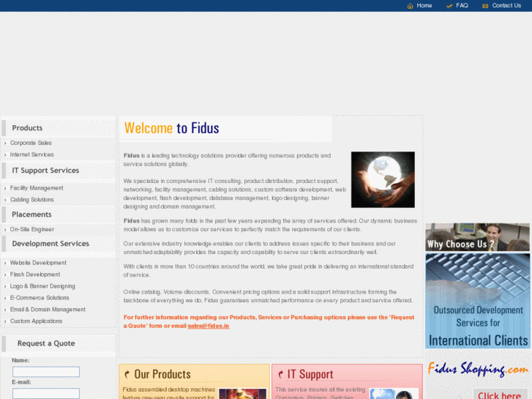Image resolution: width=532 pixels, height=399 pixels.
Task: Open the Our Products panel heading
Action: (162, 374)
